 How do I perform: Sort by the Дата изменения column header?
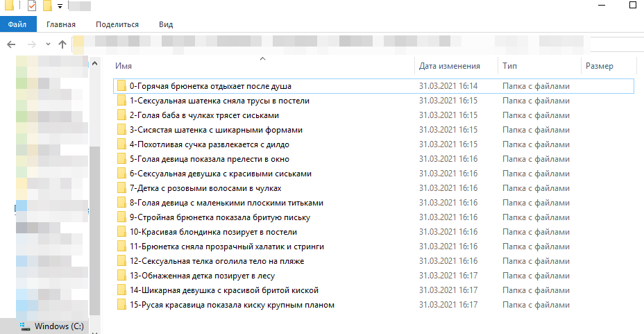pos(449,66)
